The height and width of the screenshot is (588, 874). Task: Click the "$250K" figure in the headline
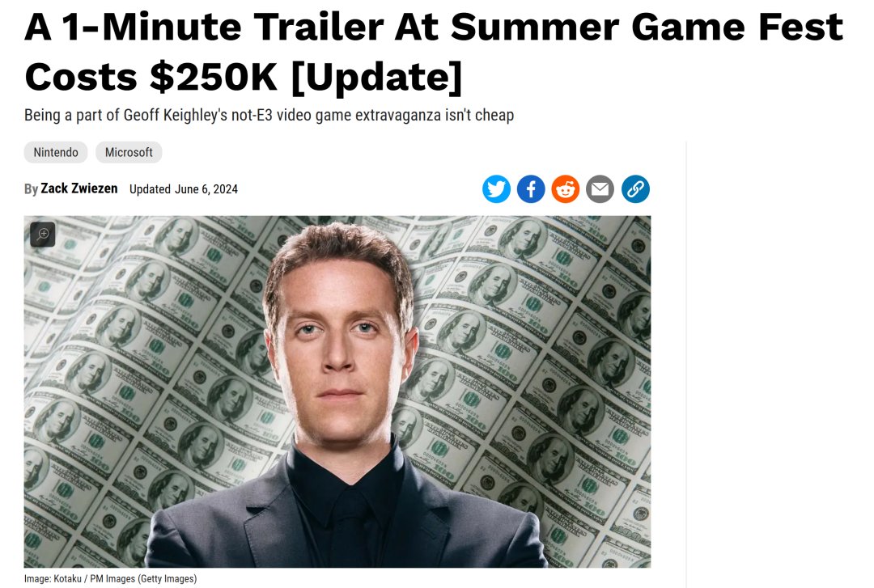[214, 77]
